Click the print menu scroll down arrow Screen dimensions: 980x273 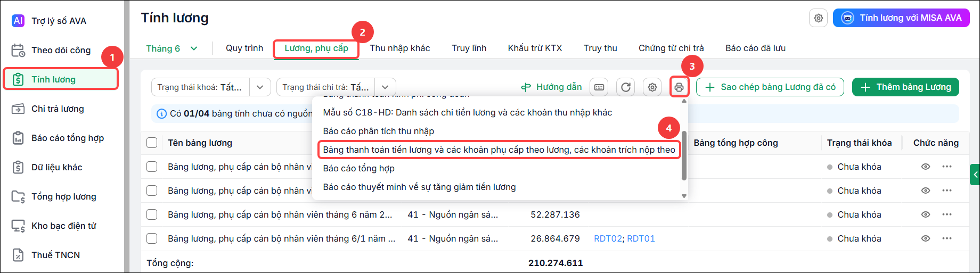[684, 196]
